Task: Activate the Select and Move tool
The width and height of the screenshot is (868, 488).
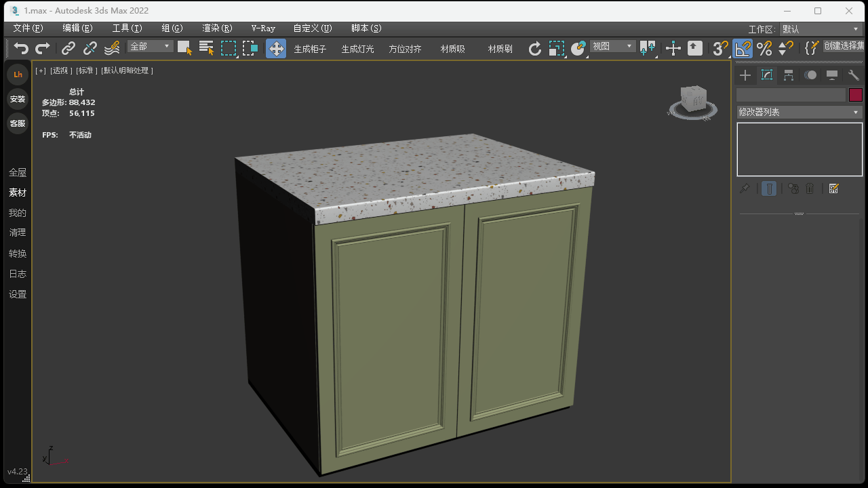Action: (x=276, y=48)
